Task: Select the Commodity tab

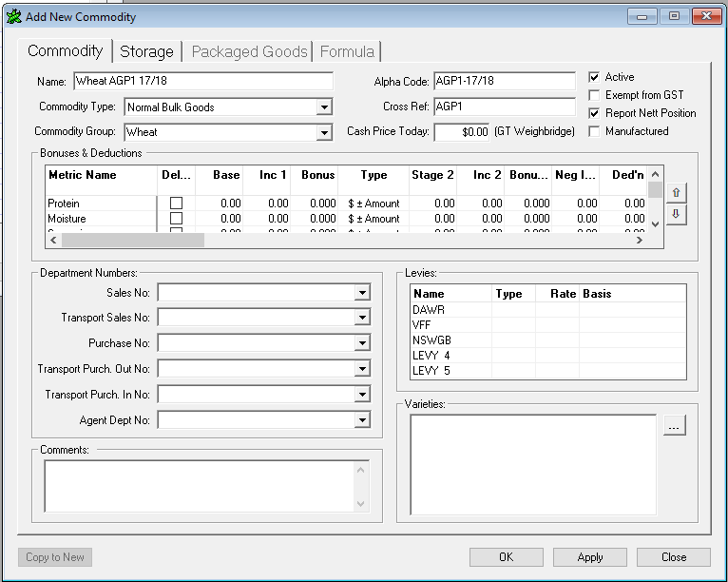Action: pos(65,51)
